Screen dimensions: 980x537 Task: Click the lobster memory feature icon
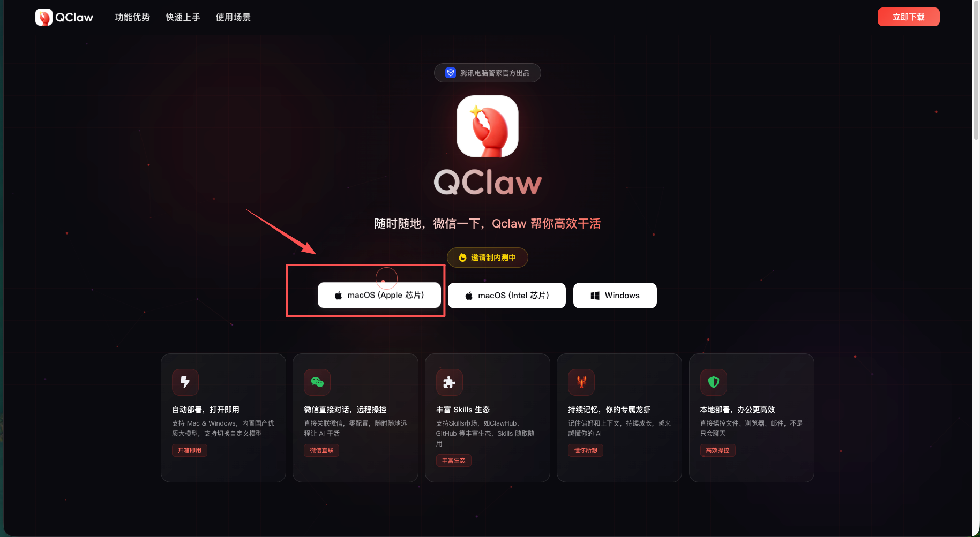[x=581, y=382]
